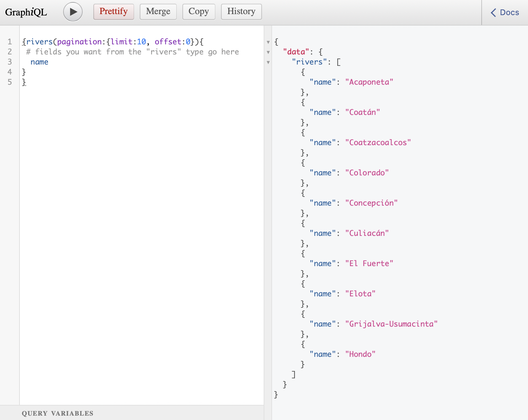Run the query with the play button
This screenshot has height=420, width=528.
[x=73, y=12]
